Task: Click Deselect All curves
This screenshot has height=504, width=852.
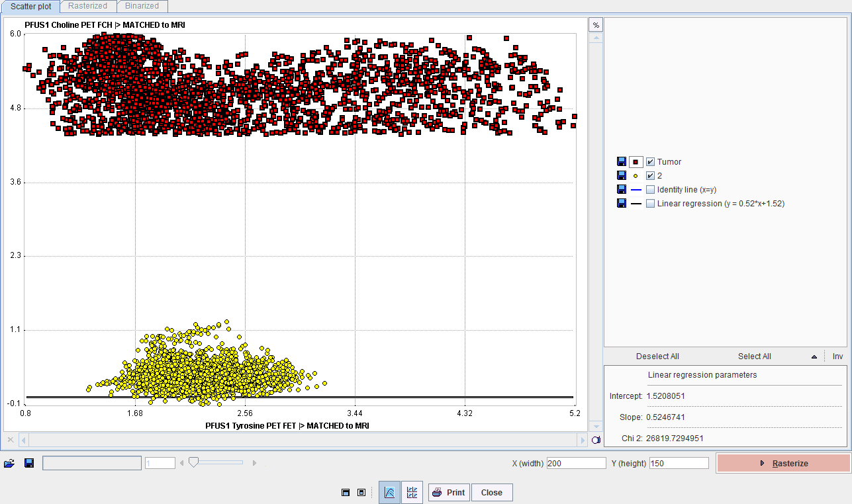Action: [x=657, y=357]
